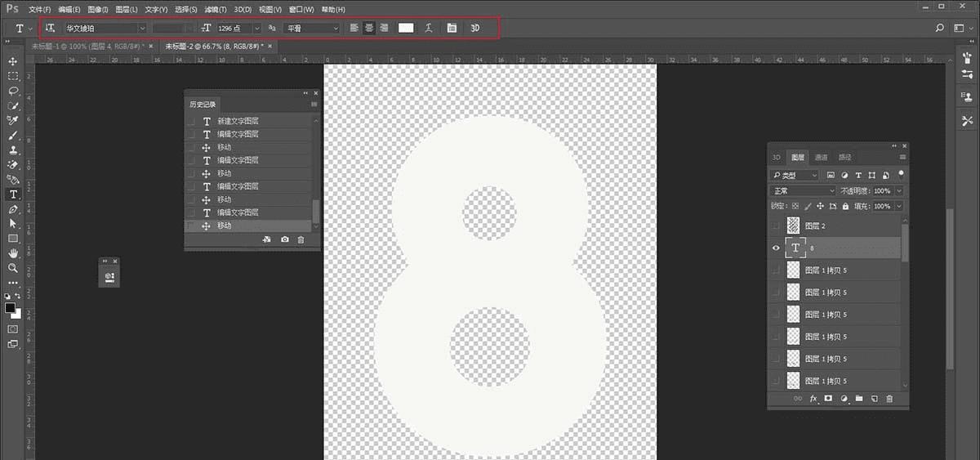The image size is (980, 460).
Task: Switch to the 路径 tab
Action: 844,157
